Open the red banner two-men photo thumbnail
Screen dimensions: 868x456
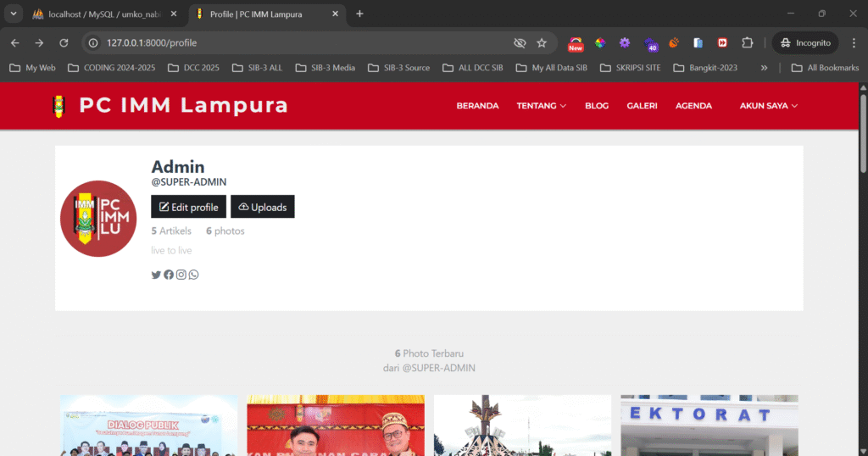(336, 425)
